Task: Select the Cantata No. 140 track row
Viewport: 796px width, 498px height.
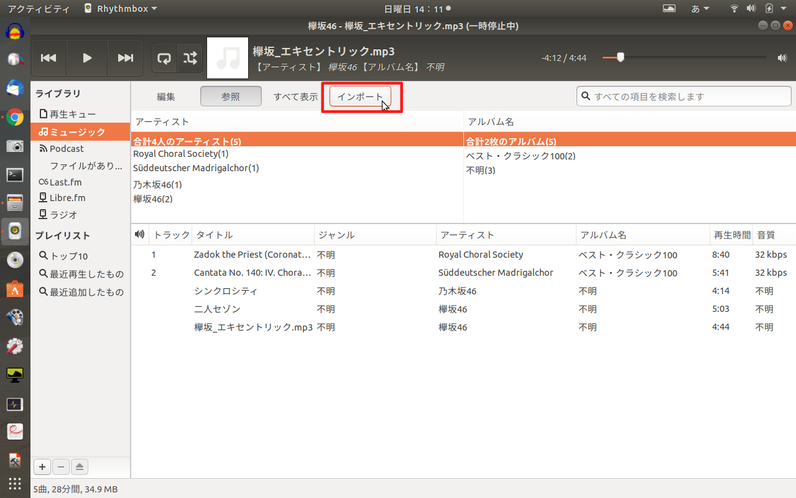Action: pos(463,273)
